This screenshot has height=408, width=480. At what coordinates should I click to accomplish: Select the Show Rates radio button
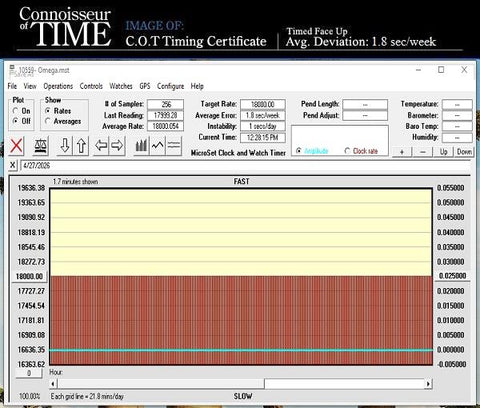(x=48, y=111)
